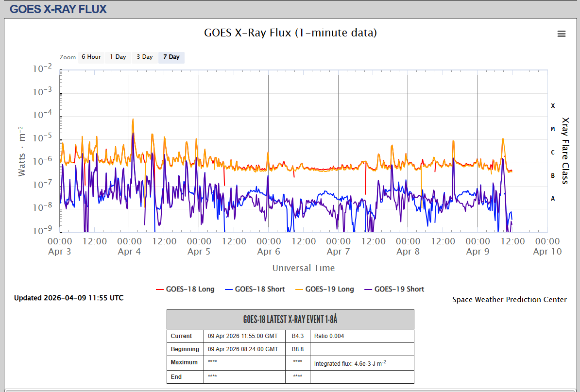The image size is (580, 392).
Task: Click the Apr 9 00:00 vertical gridline
Action: [x=478, y=151]
